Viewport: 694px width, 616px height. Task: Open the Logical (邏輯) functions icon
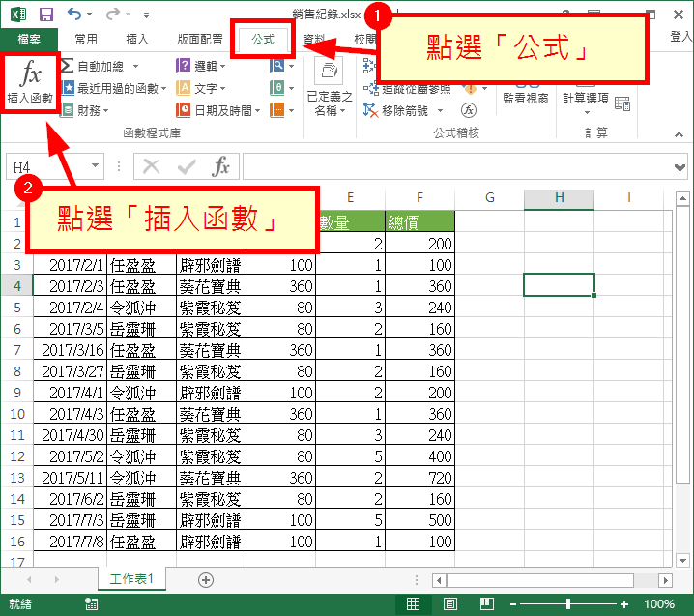(184, 66)
